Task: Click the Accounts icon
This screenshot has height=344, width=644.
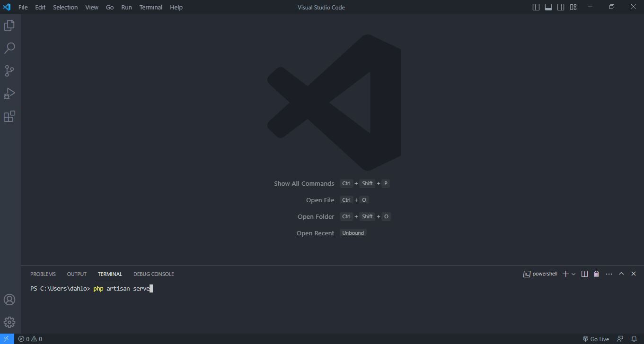Action: pos(9,300)
